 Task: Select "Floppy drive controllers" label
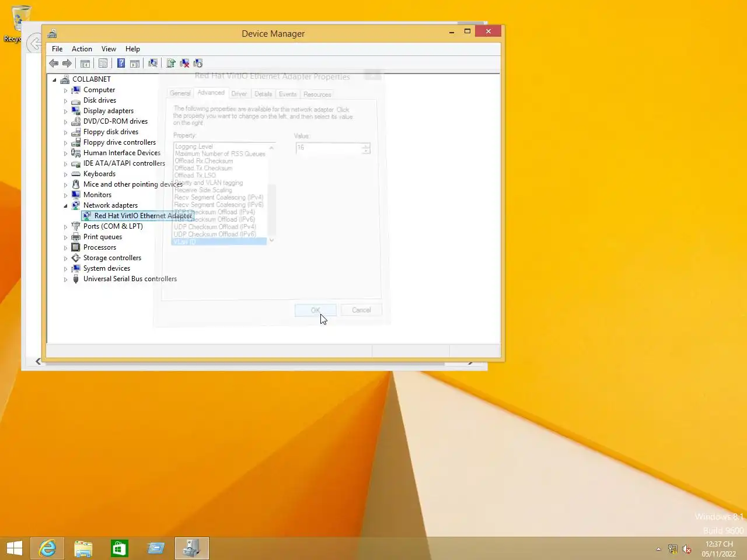(x=120, y=142)
